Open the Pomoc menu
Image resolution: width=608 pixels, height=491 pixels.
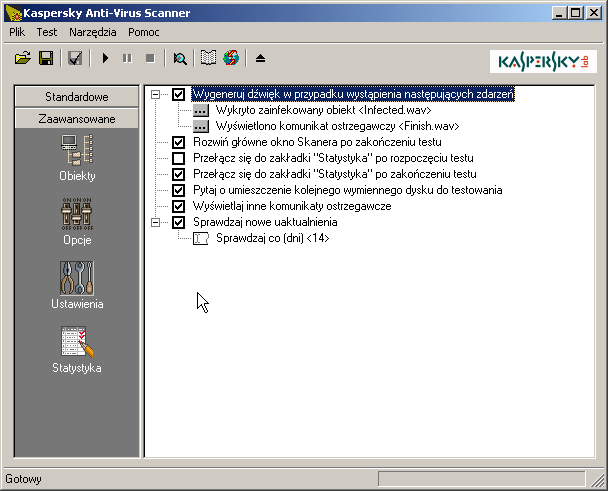point(144,32)
